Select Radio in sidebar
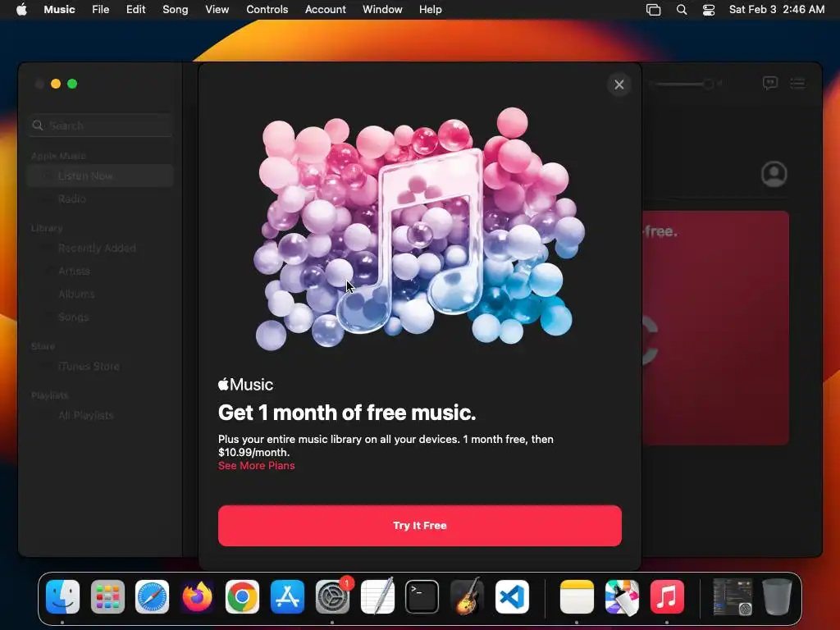Viewport: 840px width, 630px height. [101, 199]
